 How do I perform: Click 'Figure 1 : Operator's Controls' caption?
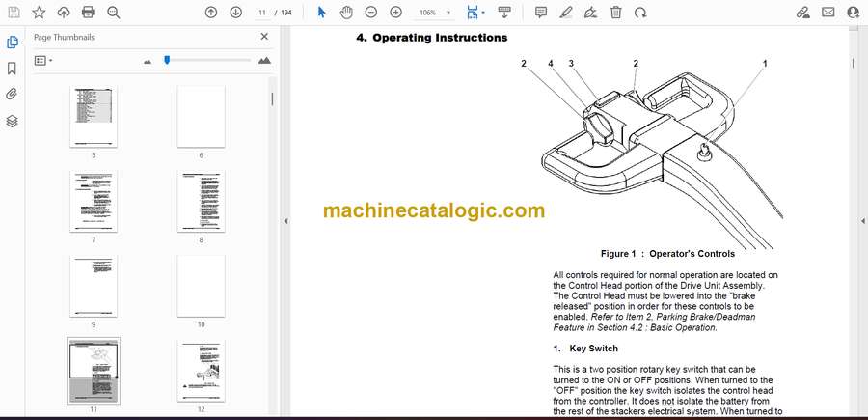pyautogui.click(x=667, y=254)
